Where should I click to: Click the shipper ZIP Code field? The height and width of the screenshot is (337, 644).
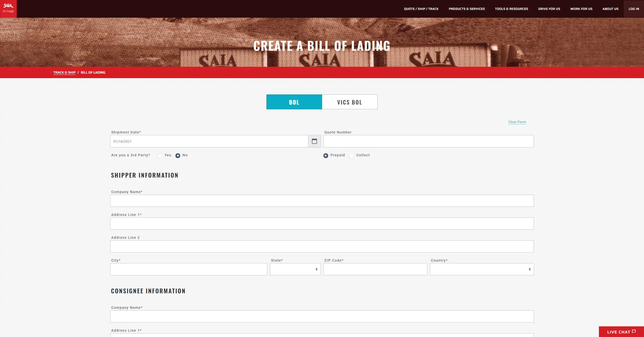tap(375, 269)
